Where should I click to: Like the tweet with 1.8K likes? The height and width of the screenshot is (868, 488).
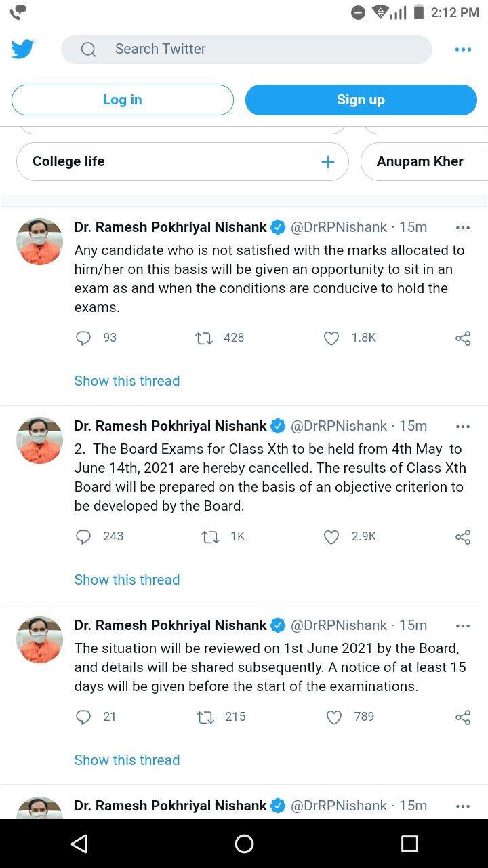(x=331, y=338)
